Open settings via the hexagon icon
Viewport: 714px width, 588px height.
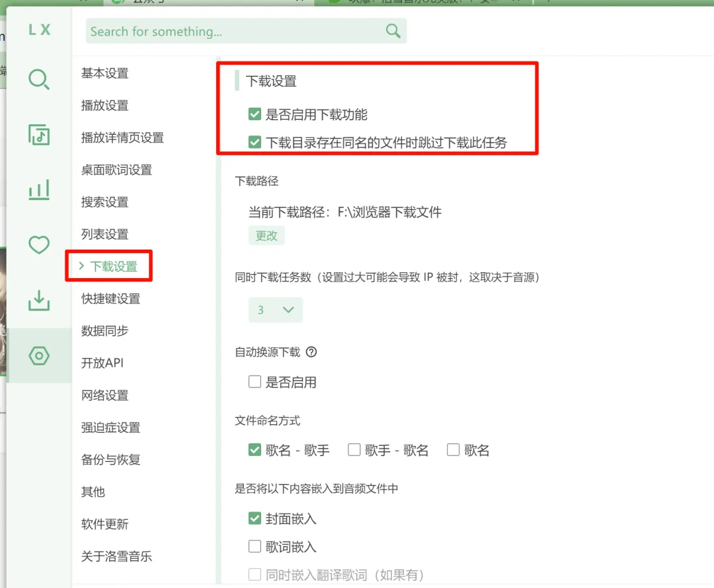(x=38, y=355)
